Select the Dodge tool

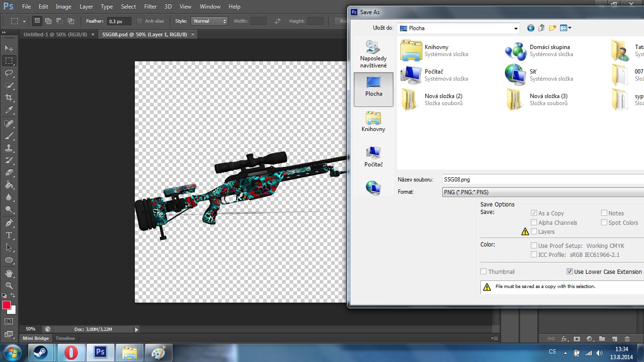(x=9, y=209)
